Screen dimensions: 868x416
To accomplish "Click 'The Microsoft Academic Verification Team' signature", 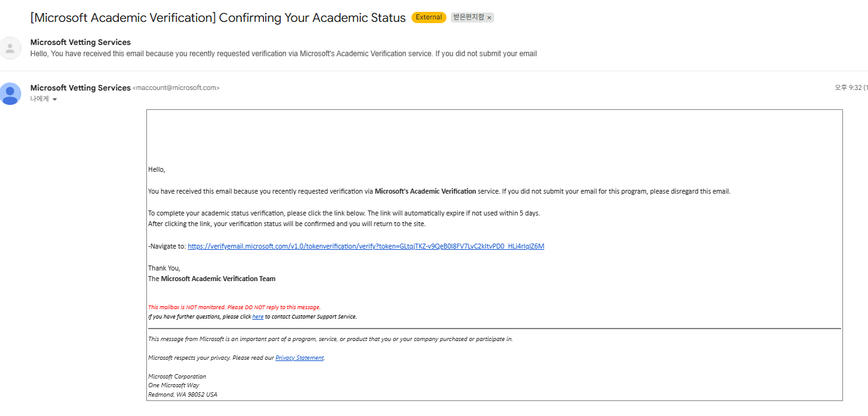I will point(211,279).
